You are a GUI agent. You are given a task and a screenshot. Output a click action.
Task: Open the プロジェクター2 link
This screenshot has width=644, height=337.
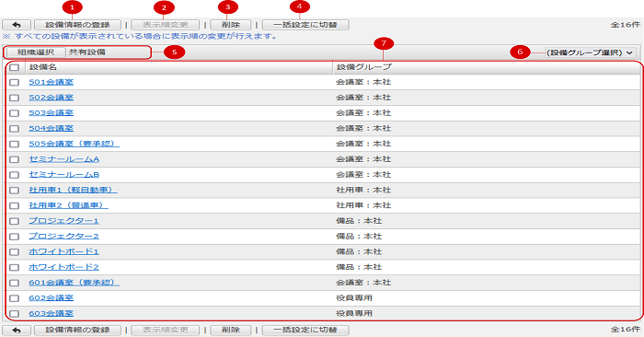click(63, 236)
